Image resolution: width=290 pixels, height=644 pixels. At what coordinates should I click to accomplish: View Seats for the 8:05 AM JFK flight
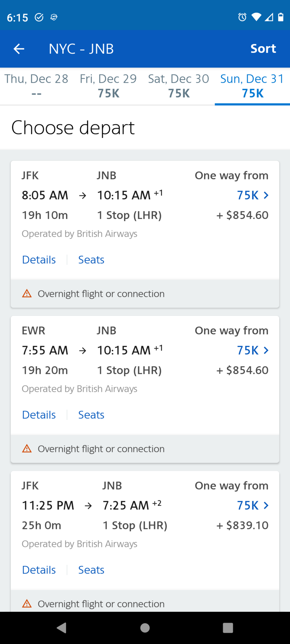[91, 260]
